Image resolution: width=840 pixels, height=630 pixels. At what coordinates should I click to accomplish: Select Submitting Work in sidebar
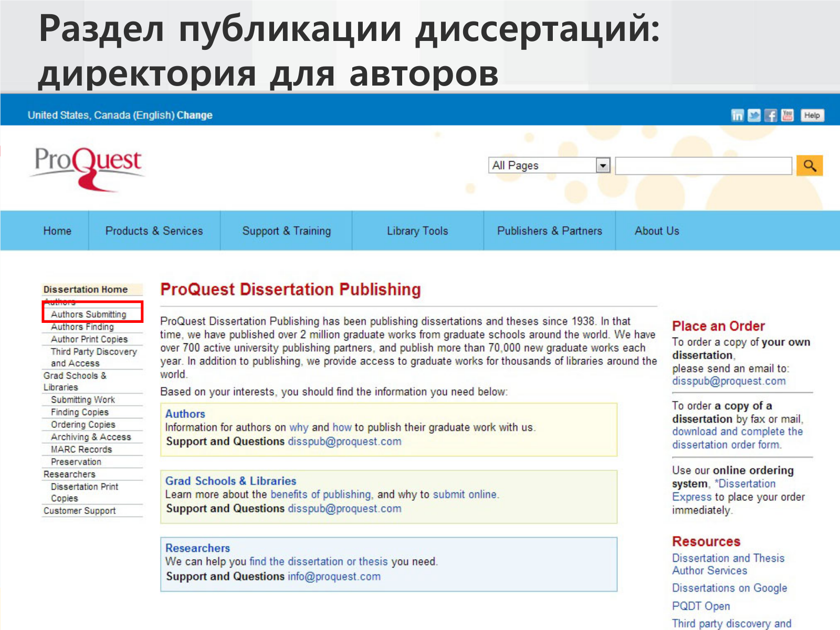(x=83, y=400)
